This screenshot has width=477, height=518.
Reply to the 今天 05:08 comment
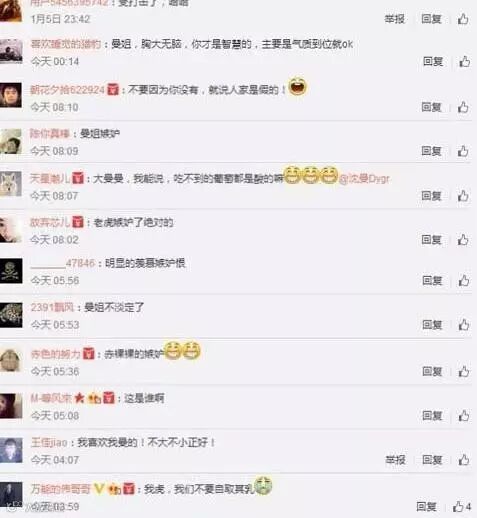432,416
